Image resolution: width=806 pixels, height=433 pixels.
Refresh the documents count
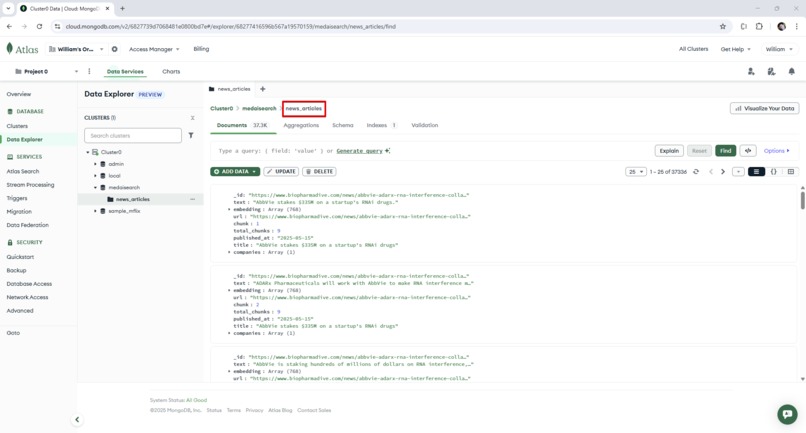coord(696,172)
